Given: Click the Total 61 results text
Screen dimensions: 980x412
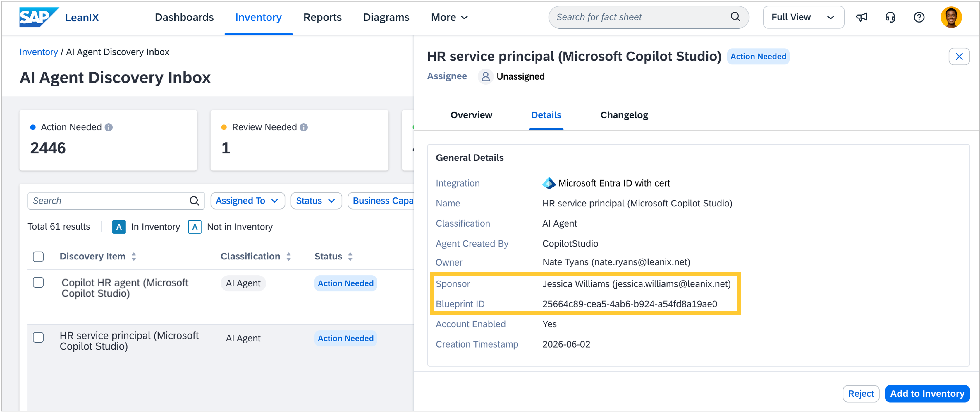Looking at the screenshot, I should tap(59, 227).
